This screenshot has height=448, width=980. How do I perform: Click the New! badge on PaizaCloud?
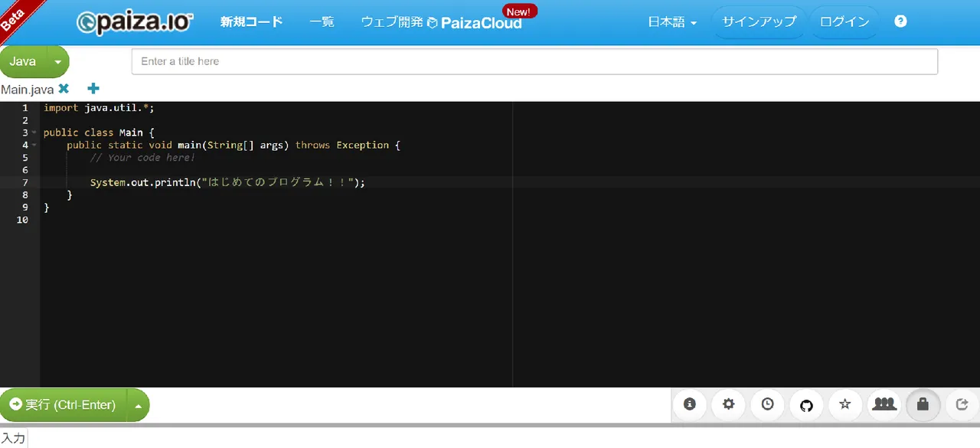(x=520, y=11)
